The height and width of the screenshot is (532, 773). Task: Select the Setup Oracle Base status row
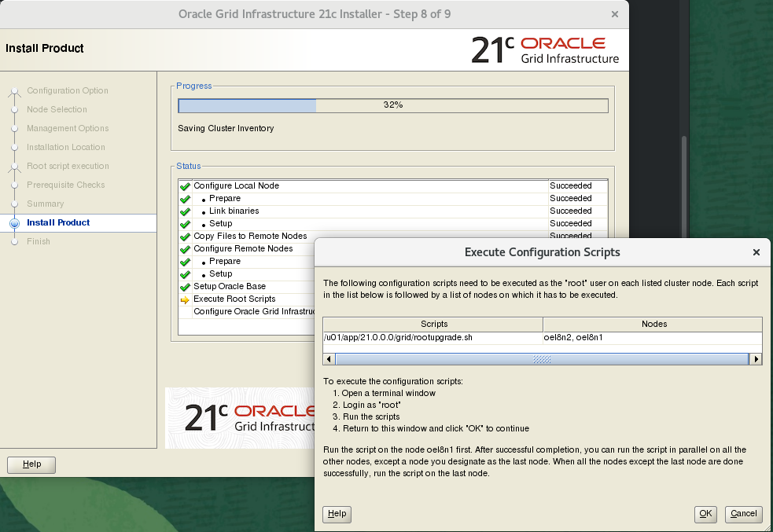click(246, 286)
